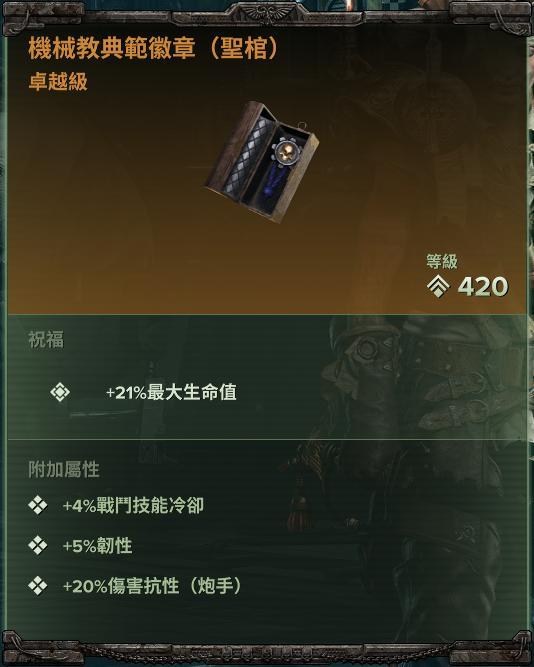Click the item title 機械教典範徽章（聖棺）
Screen dimensions: 534x667
point(154,48)
